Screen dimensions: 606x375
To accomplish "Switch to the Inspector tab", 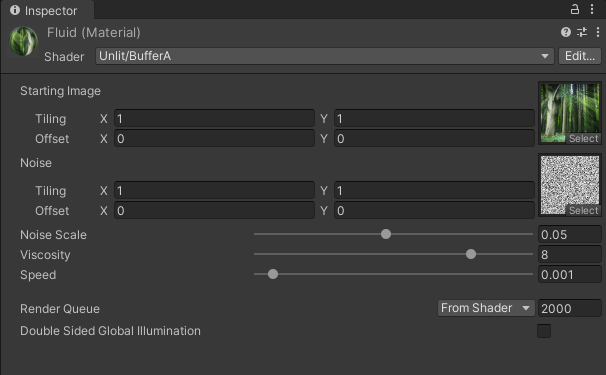I will [46, 10].
